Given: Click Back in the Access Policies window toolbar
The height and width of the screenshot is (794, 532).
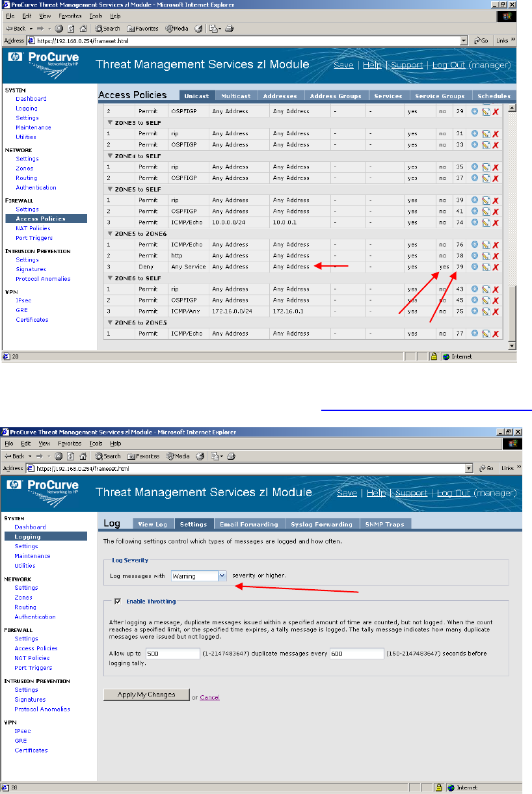Looking at the screenshot, I should click(x=16, y=29).
